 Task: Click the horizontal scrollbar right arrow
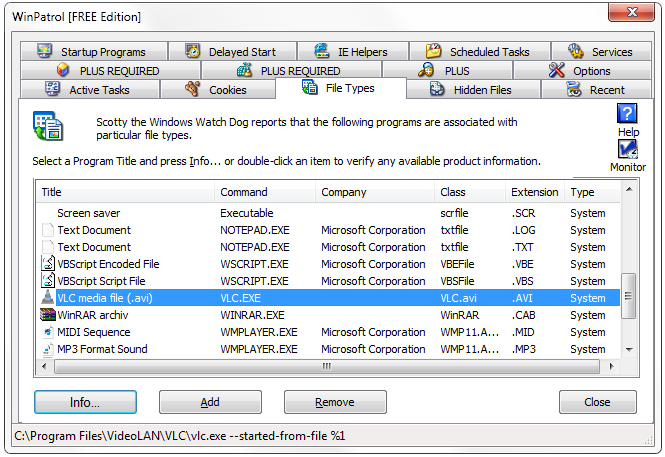(x=611, y=366)
